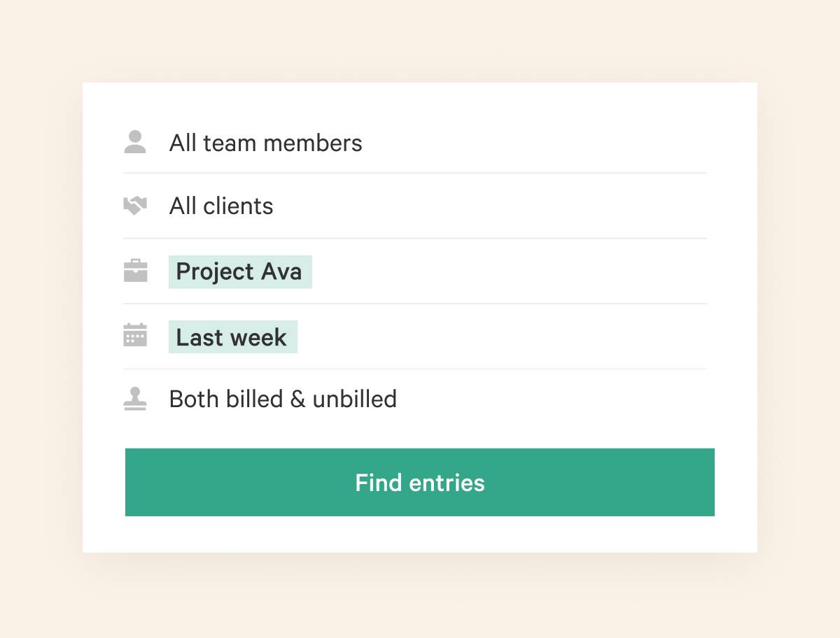Screen dimensions: 840x638
Task: Click the word 'Ava' in project filter
Action: pos(281,271)
